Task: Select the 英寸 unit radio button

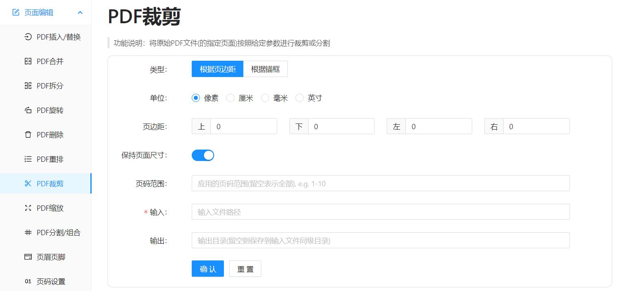Action: [x=300, y=98]
